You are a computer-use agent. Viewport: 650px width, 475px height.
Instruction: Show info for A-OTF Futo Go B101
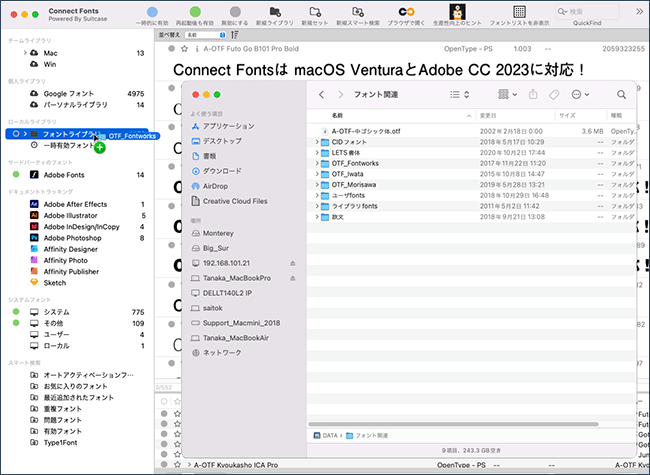(197, 49)
